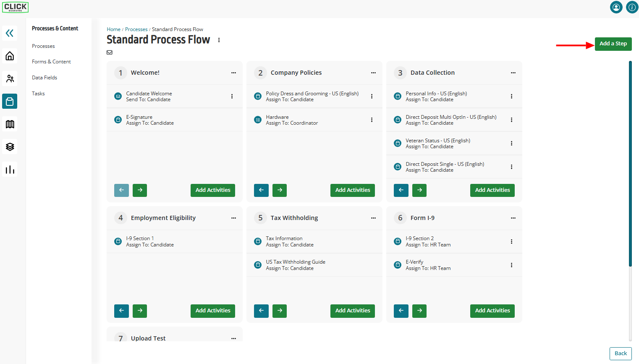Open Candidate Welcome activity kebab menu
639x364 pixels.
(x=232, y=96)
